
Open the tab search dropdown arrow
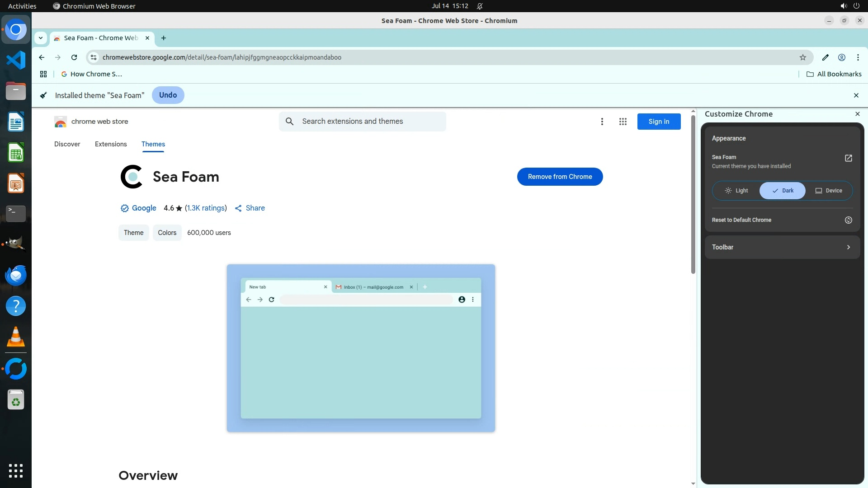pos(41,38)
